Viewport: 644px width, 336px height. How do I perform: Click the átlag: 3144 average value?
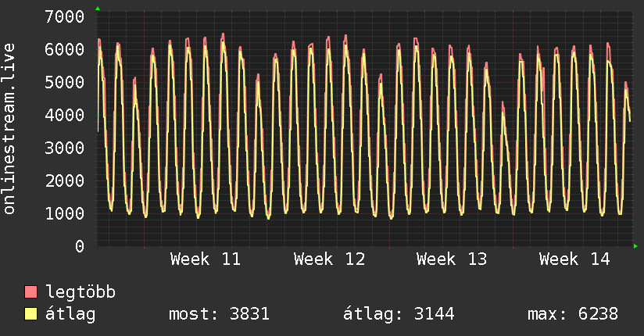[399, 314]
